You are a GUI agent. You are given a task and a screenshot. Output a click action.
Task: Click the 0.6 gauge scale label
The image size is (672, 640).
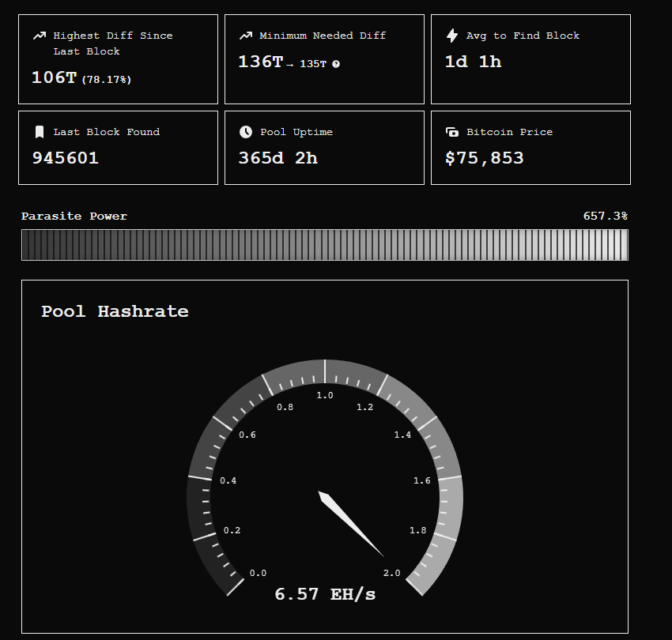tap(247, 435)
